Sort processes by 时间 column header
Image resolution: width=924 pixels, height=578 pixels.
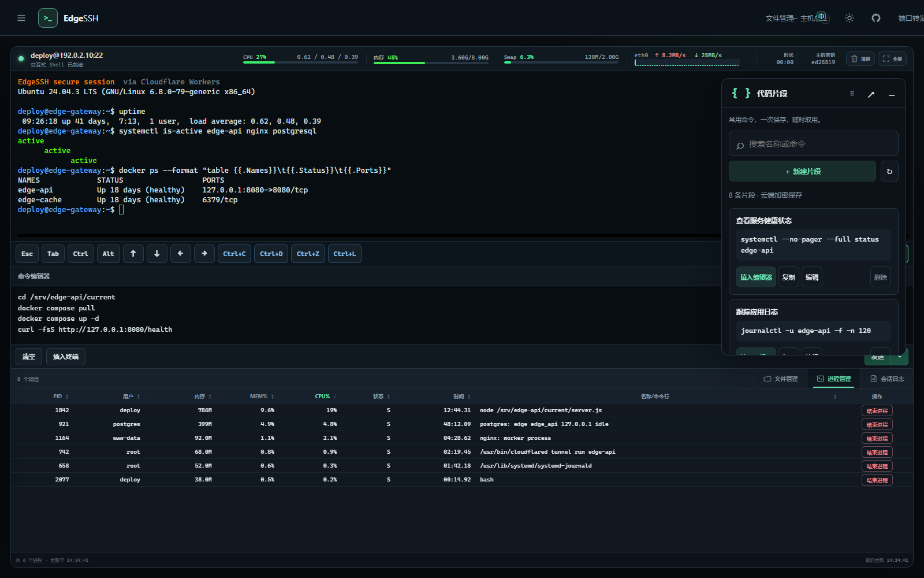tap(461, 397)
